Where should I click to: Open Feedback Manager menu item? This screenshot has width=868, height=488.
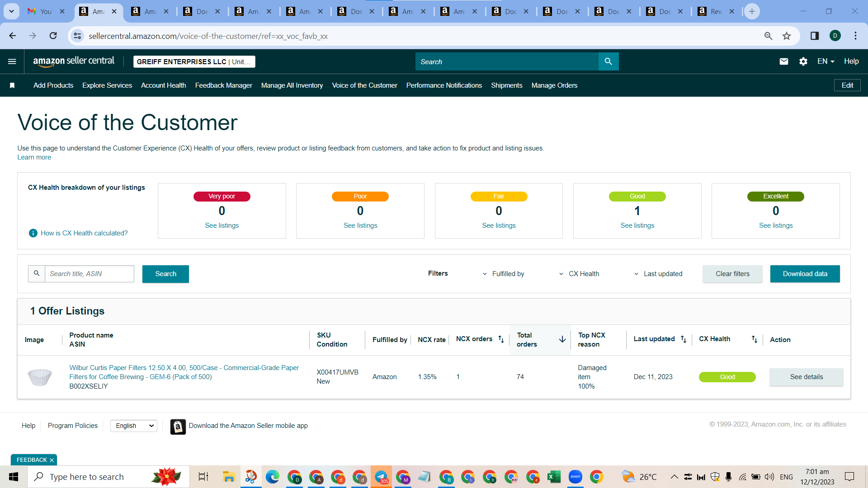coord(224,85)
